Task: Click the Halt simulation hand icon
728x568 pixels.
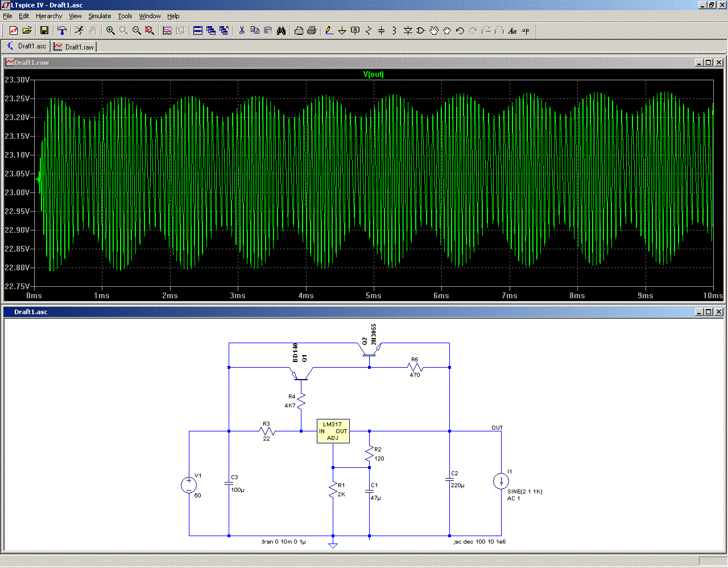Action: point(92,31)
